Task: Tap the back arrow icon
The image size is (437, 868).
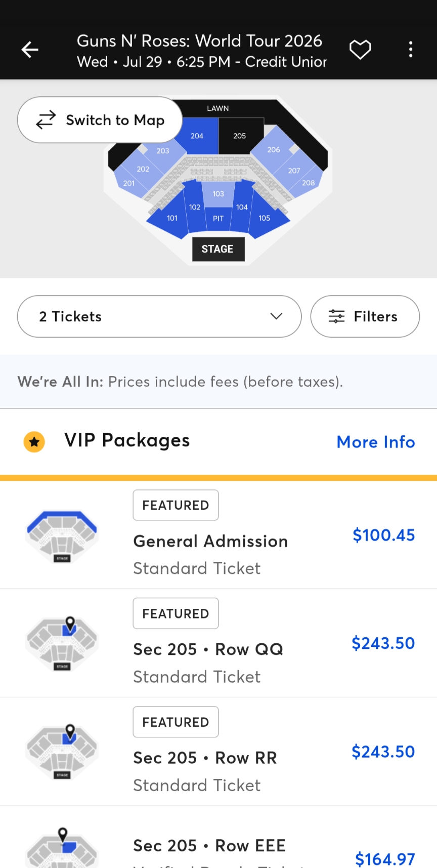Action: (x=30, y=50)
